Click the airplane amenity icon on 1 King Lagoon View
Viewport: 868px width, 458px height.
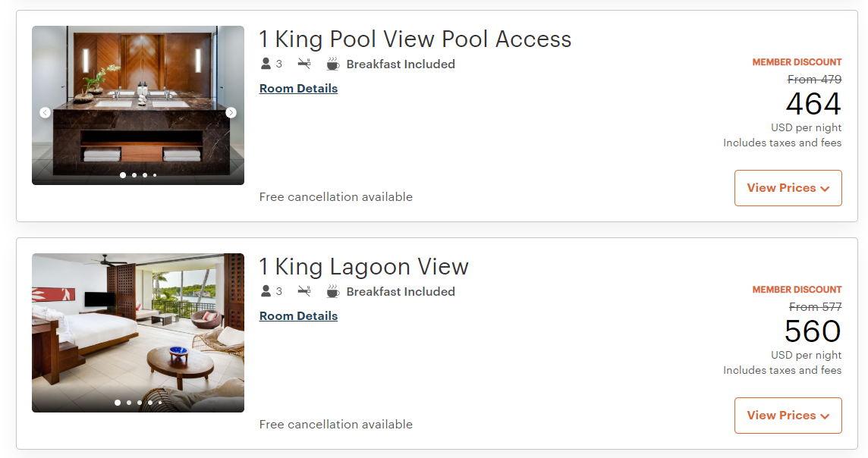coord(304,291)
